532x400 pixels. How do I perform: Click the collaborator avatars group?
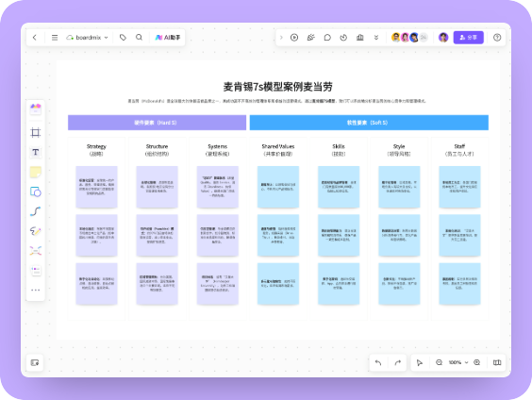point(409,38)
